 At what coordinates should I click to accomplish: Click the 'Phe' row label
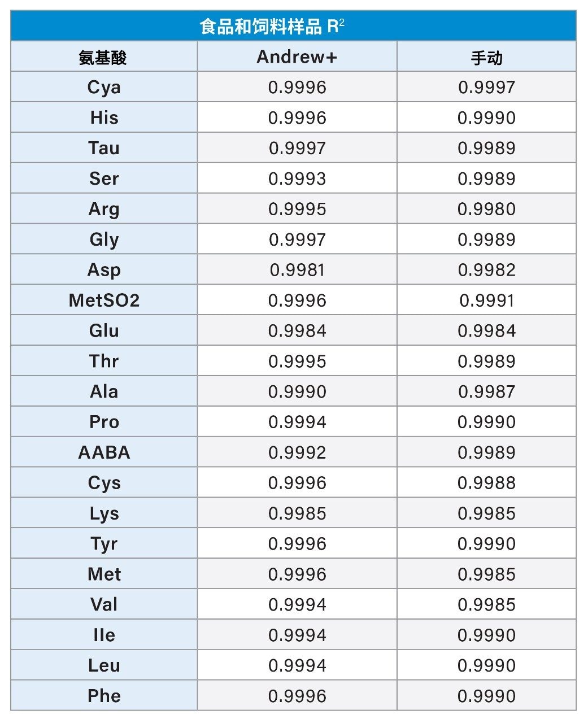pos(104,696)
